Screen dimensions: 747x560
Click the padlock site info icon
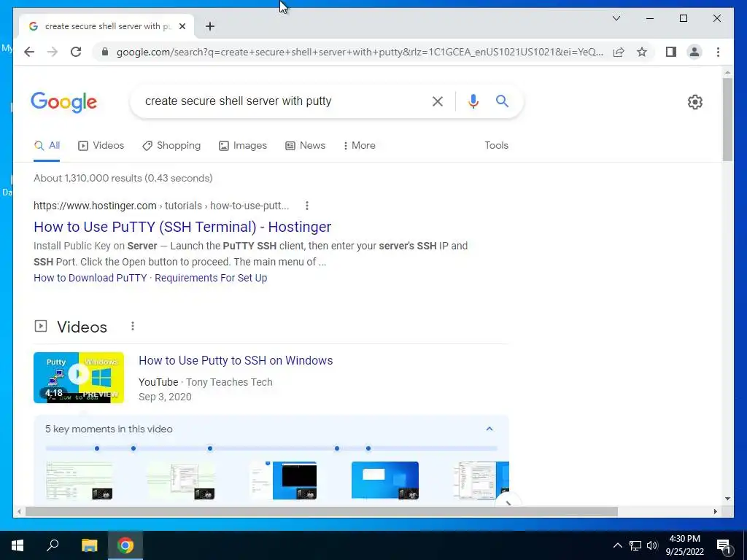105,52
